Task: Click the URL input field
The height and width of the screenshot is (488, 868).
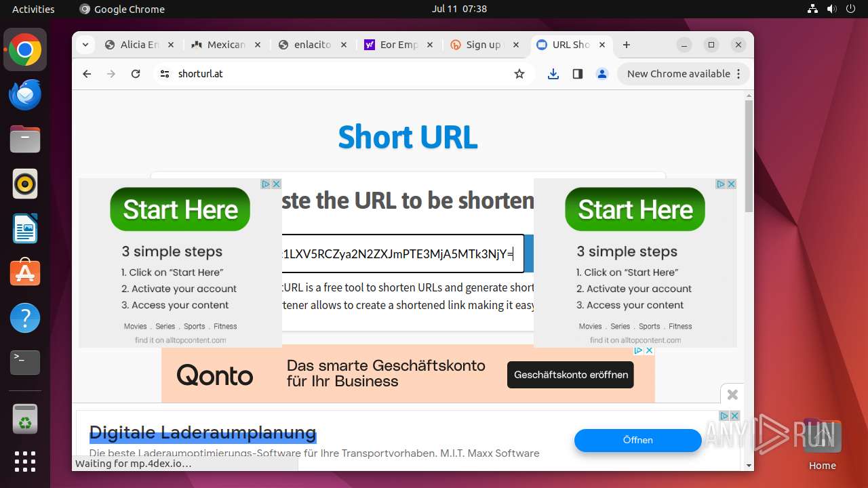Action: (403, 254)
